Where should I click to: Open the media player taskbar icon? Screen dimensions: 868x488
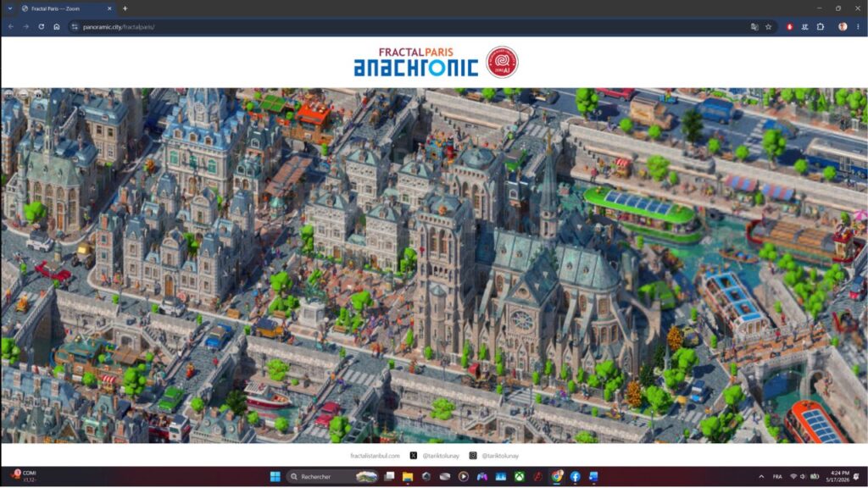pyautogui.click(x=464, y=476)
